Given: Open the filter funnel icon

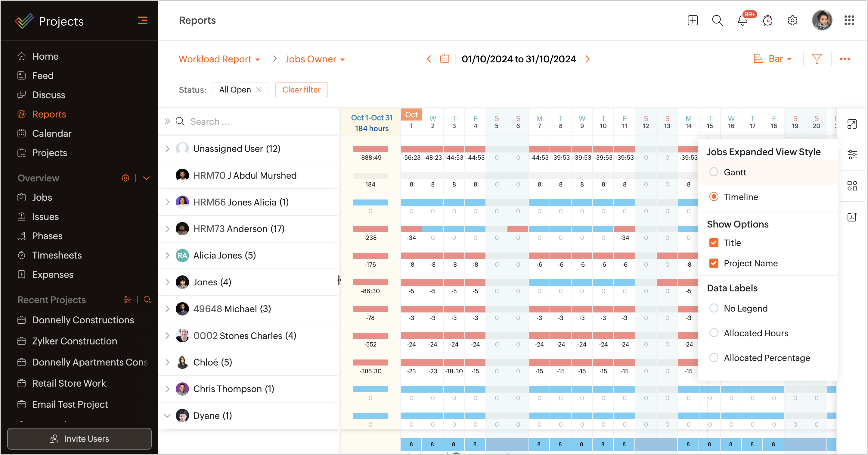Looking at the screenshot, I should tap(817, 59).
